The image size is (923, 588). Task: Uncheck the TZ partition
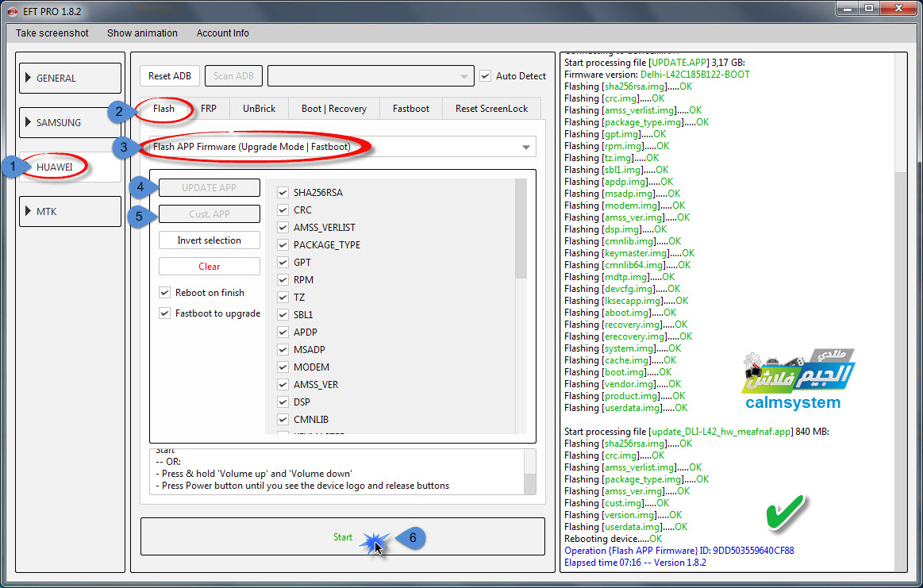(x=283, y=298)
